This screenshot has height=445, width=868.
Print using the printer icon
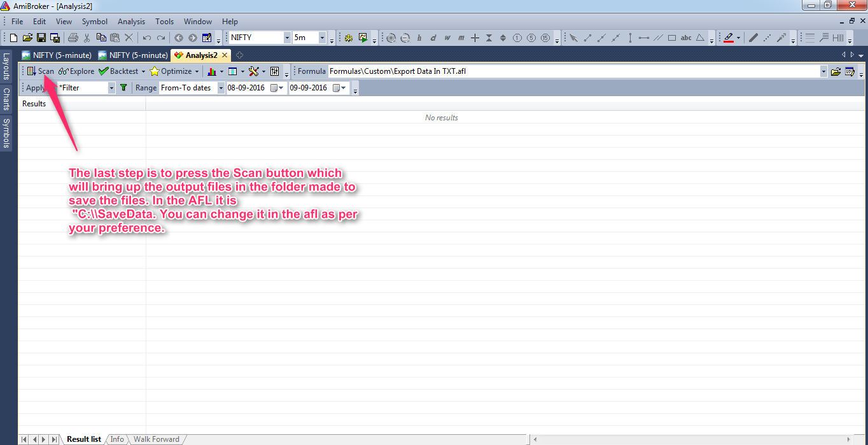click(x=73, y=38)
